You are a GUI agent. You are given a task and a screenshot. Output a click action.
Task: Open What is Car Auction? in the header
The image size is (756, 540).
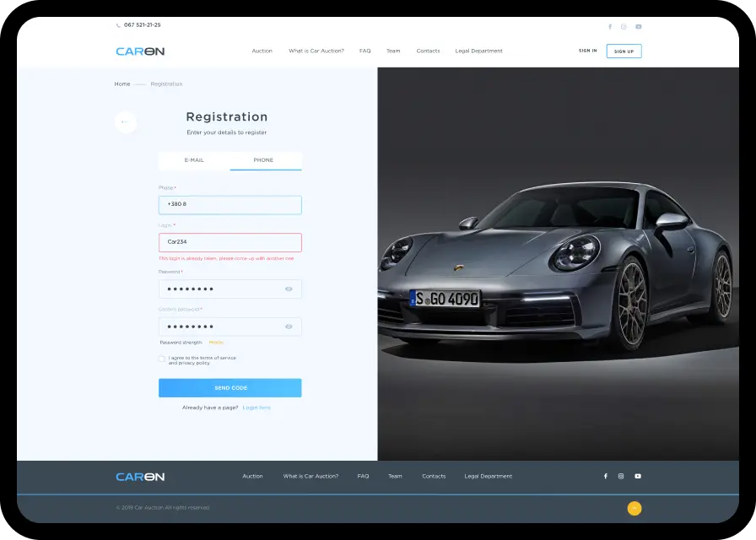[x=316, y=51]
